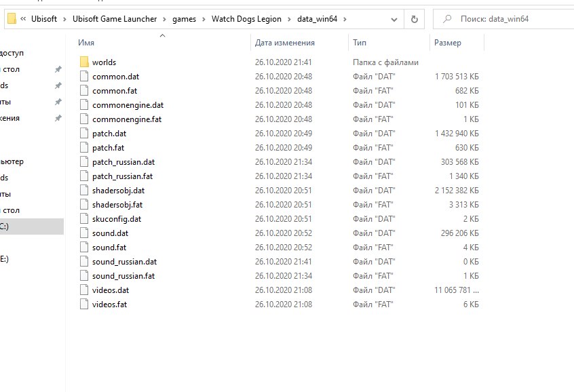Click the common.fat file icon
The height and width of the screenshot is (392, 574).
tap(84, 90)
